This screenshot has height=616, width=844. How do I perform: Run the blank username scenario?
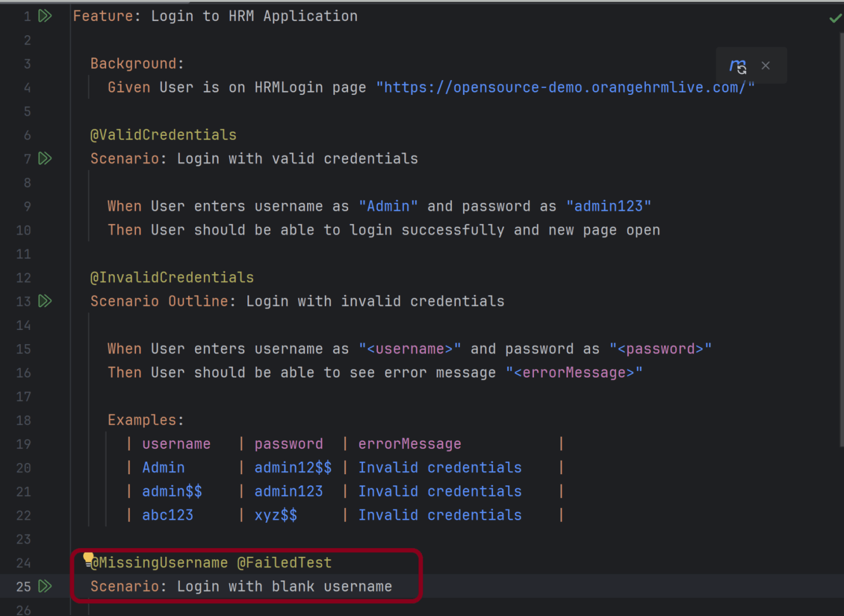point(46,586)
